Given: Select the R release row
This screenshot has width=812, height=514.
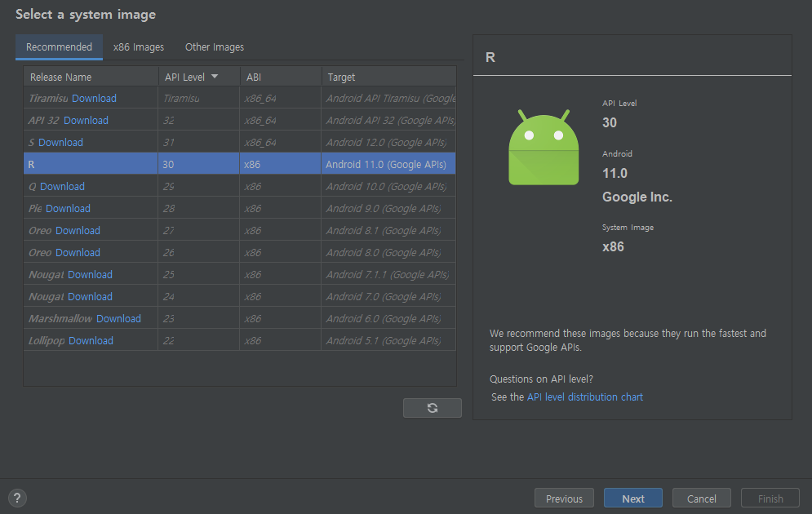Looking at the screenshot, I should point(240,164).
